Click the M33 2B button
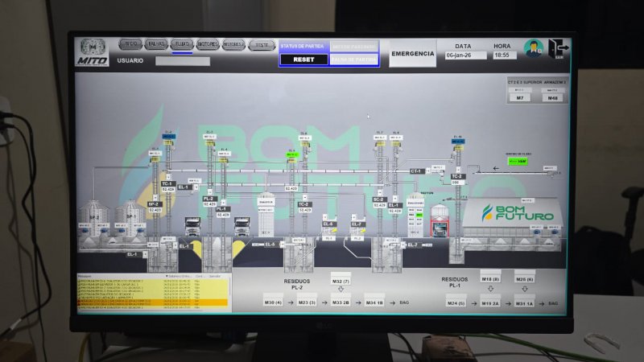The width and height of the screenshot is (644, 362). (341, 300)
